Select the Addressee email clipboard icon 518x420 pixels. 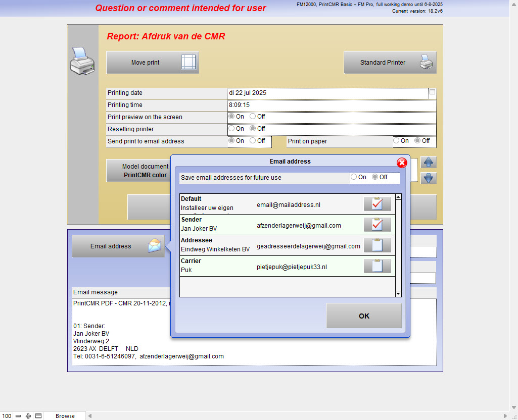377,245
